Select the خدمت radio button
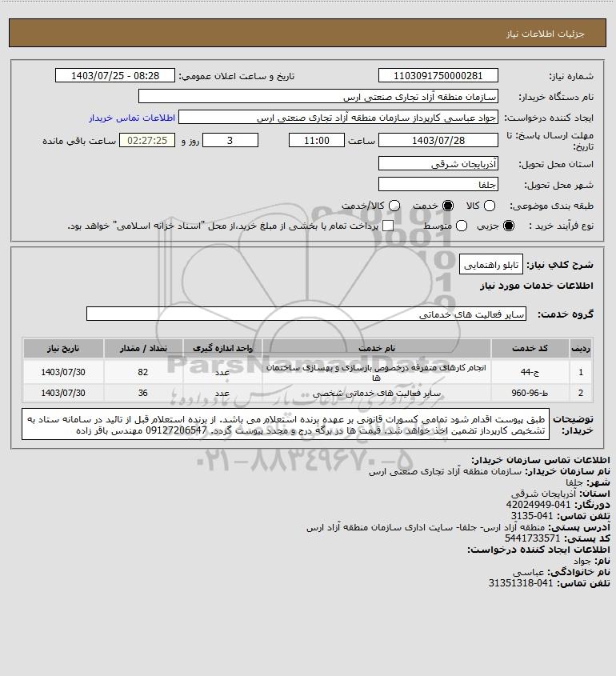 coord(448,206)
